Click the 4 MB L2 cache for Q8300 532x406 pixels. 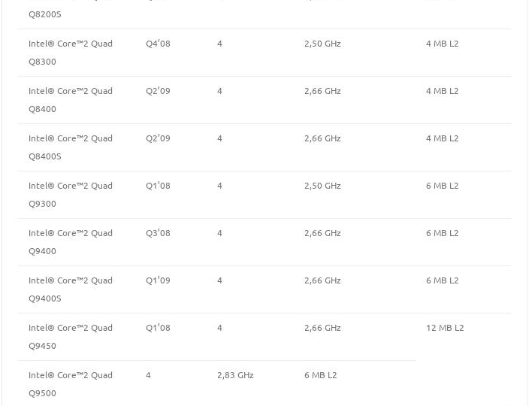(x=442, y=44)
